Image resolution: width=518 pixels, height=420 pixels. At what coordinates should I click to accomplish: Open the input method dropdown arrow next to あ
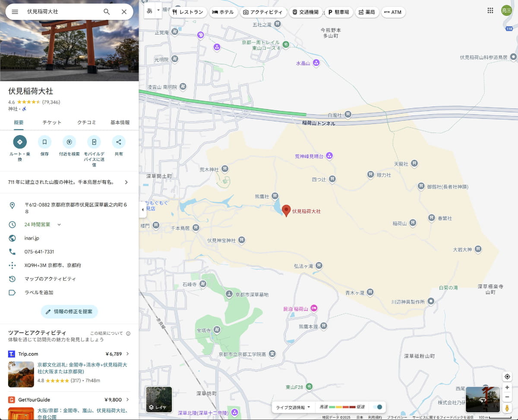(158, 9)
